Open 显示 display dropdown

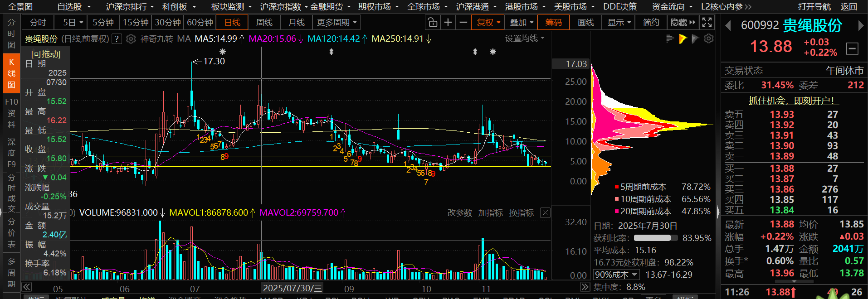point(619,22)
